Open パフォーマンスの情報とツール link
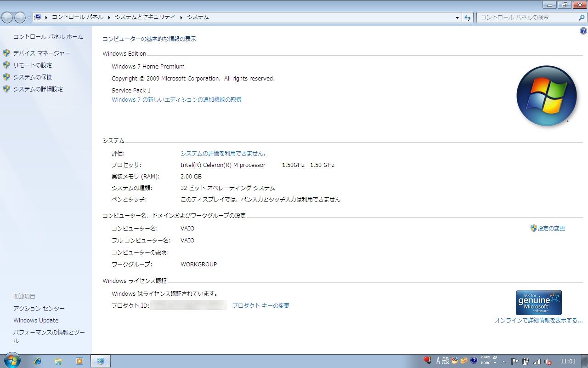This screenshot has width=588, height=368. coord(49,336)
